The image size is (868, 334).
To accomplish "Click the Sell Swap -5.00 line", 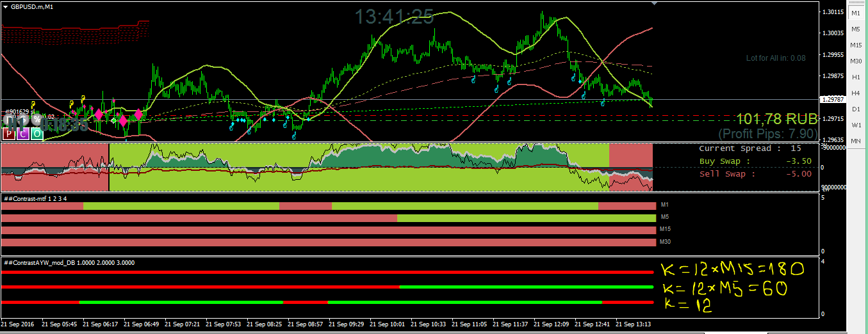I will [755, 174].
